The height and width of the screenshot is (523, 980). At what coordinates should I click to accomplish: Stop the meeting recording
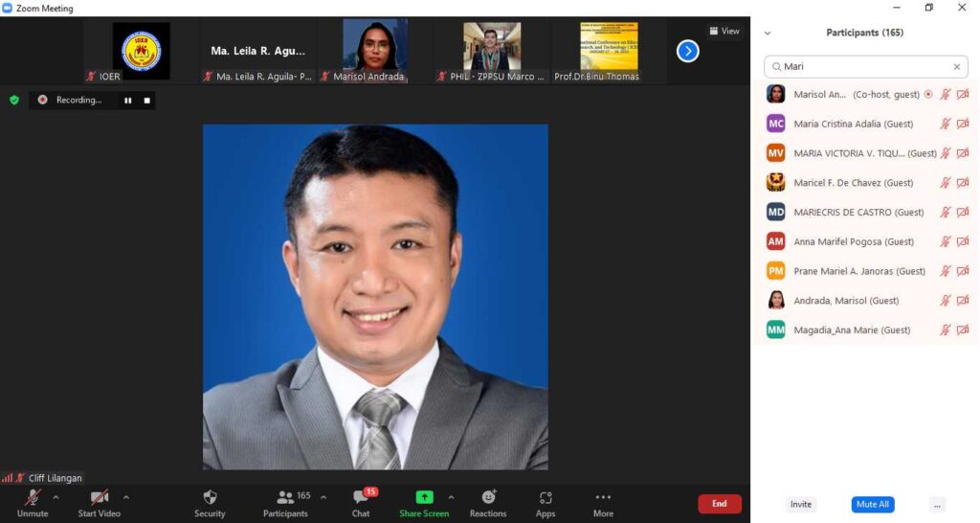[x=147, y=100]
